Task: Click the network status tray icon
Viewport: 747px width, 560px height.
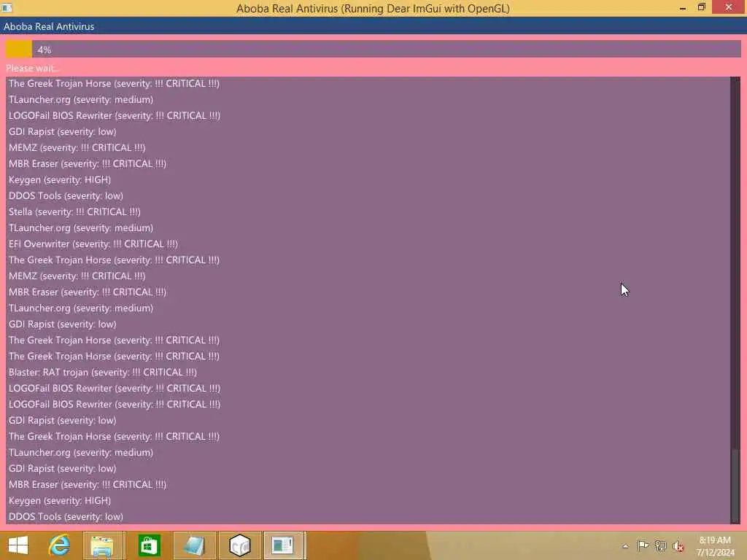Action: (x=660, y=545)
